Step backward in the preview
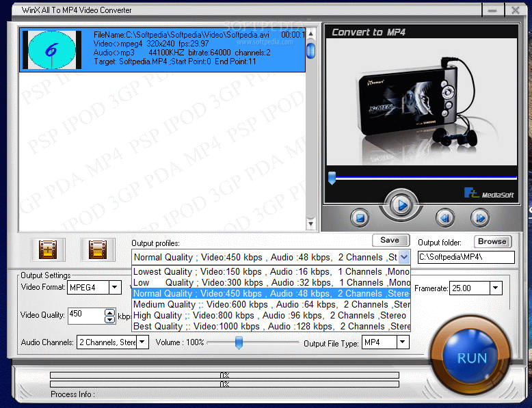This screenshot has height=408, width=532. (444, 218)
